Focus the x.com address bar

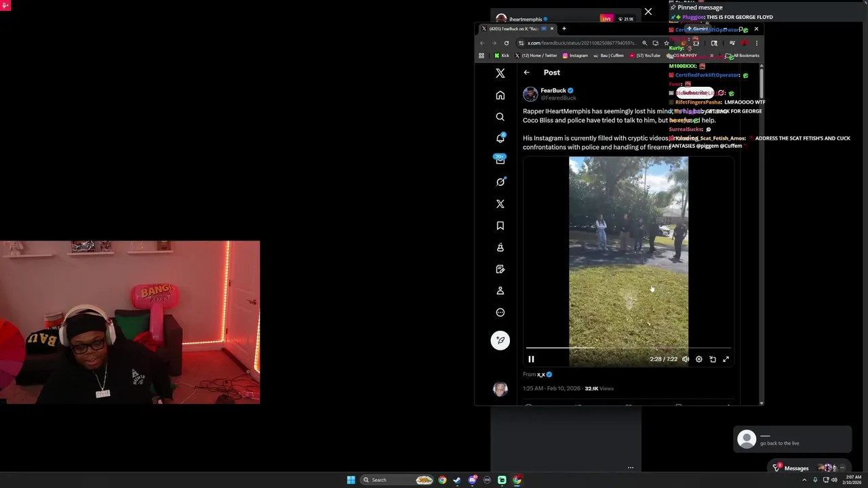click(582, 43)
